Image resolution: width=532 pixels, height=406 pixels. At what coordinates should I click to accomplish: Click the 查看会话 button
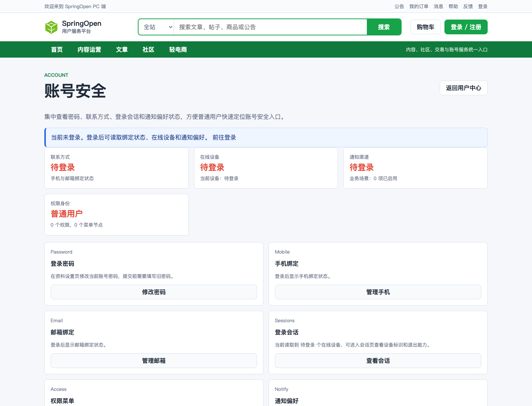378,361
